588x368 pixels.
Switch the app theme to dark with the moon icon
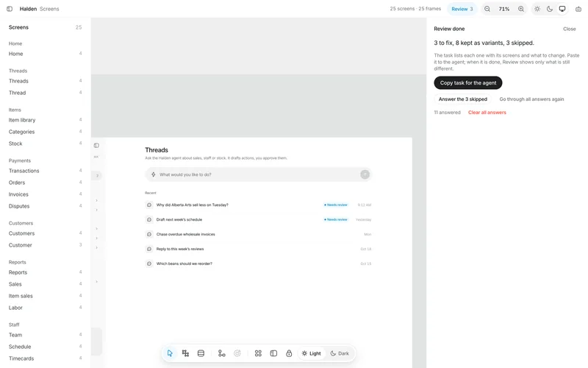(x=550, y=9)
